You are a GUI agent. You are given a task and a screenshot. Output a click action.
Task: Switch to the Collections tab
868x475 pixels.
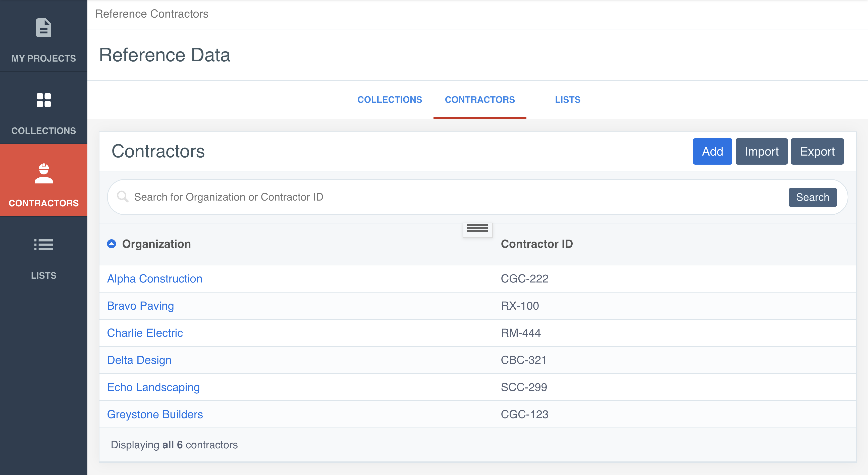pos(390,100)
